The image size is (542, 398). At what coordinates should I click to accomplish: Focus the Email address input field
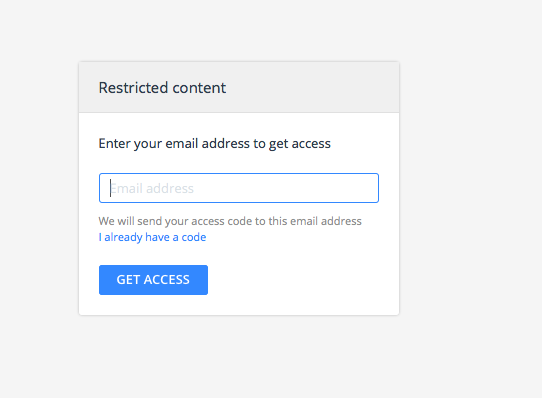239,188
